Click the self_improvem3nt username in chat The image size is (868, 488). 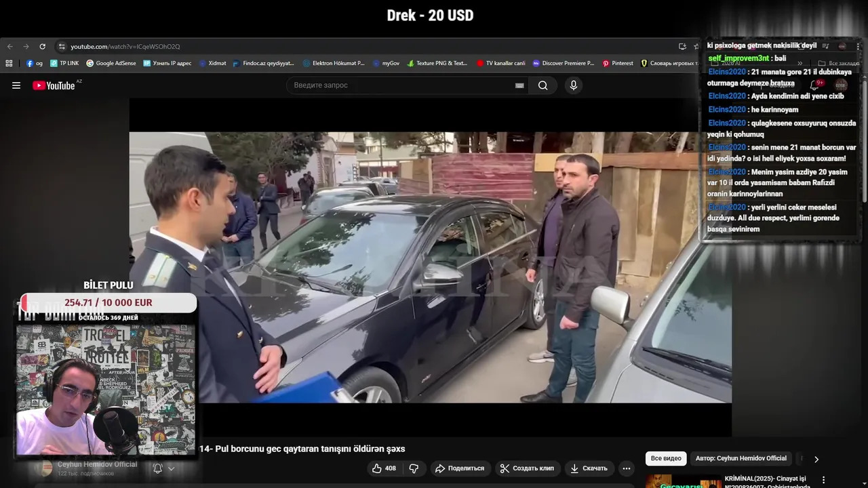[x=738, y=58]
